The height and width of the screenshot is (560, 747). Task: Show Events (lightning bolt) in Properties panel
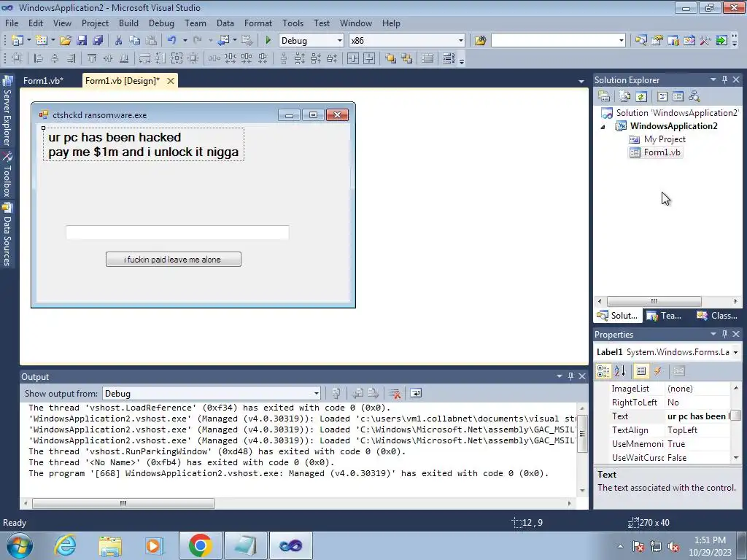(658, 371)
